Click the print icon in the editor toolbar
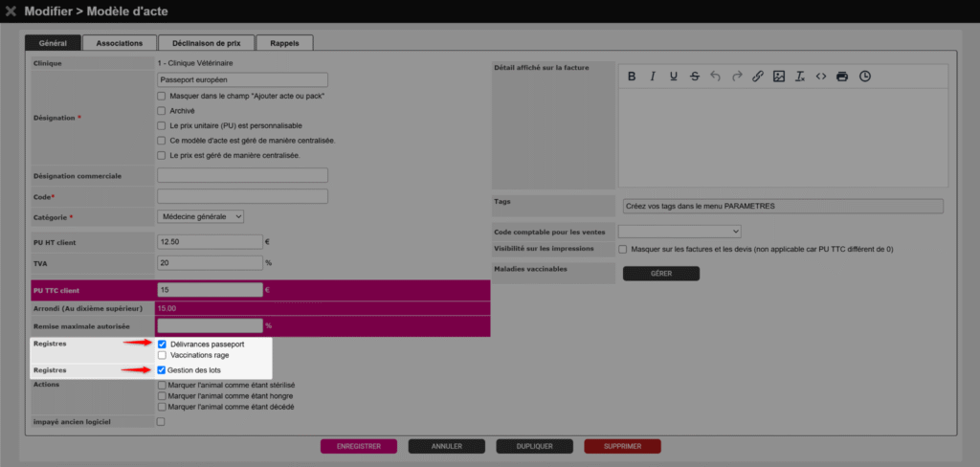Screen dimensions: 980x467 [x=842, y=77]
